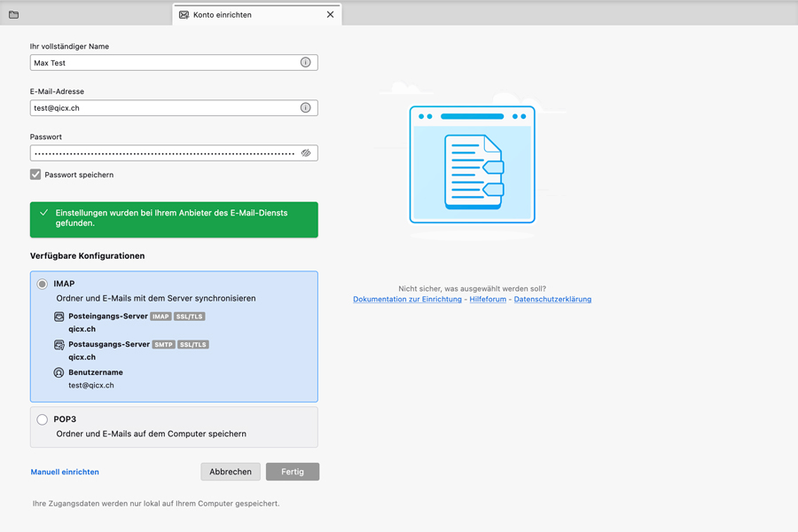Select the POP3 radio button
Screen dimensions: 798x532
(42, 419)
